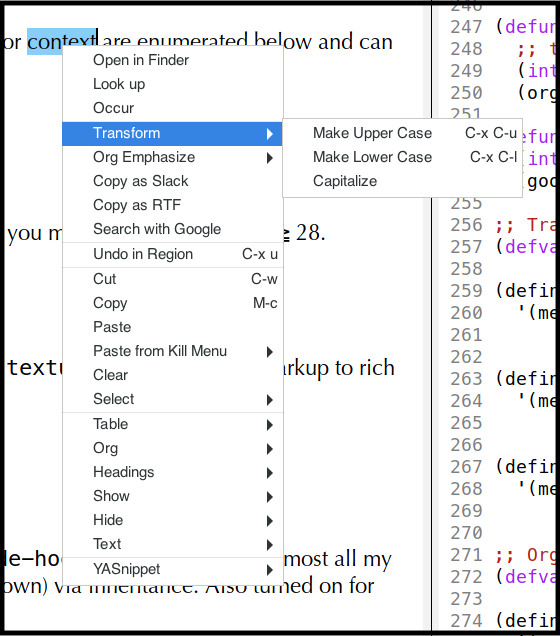Click the highlighted word 'context'

tap(61, 41)
